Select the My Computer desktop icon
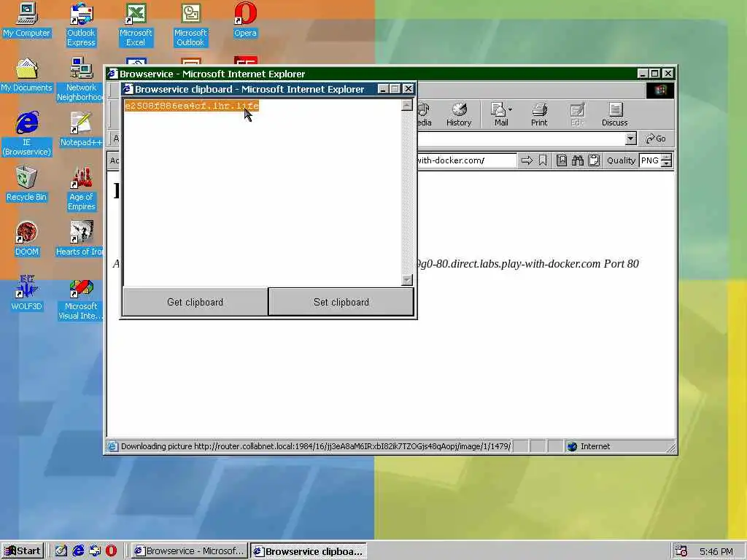 click(x=27, y=20)
